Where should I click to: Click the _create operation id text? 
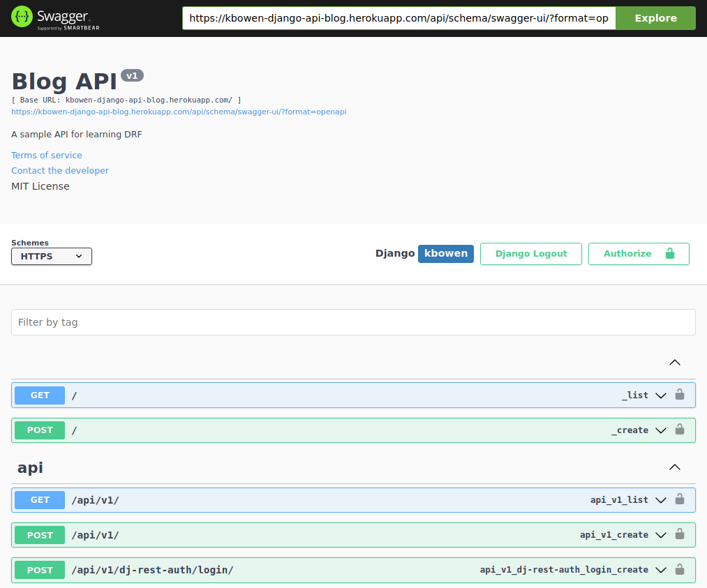(x=630, y=430)
